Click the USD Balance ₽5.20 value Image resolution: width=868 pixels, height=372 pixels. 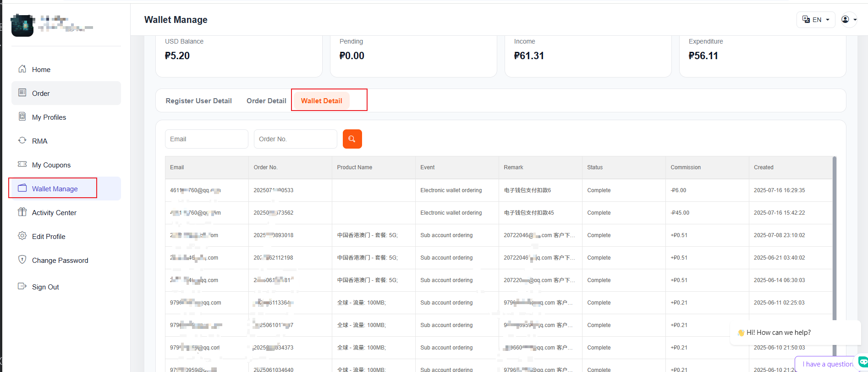(x=177, y=56)
